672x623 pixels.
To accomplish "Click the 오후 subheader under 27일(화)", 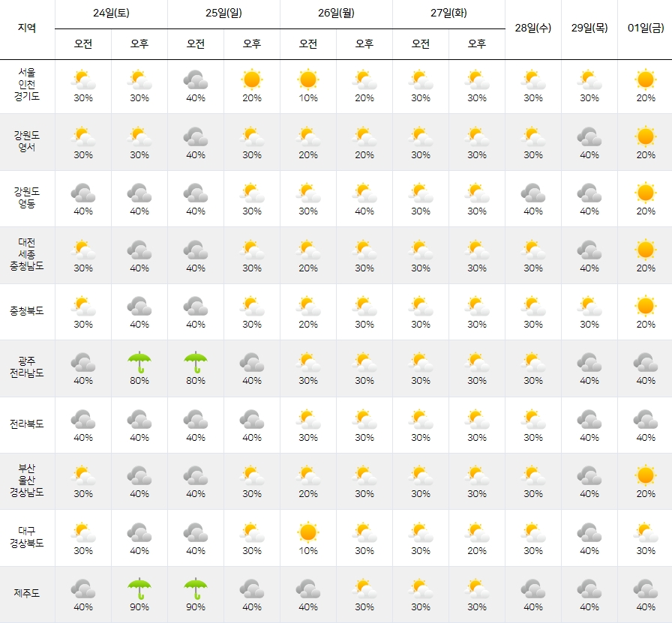I will tap(477, 43).
